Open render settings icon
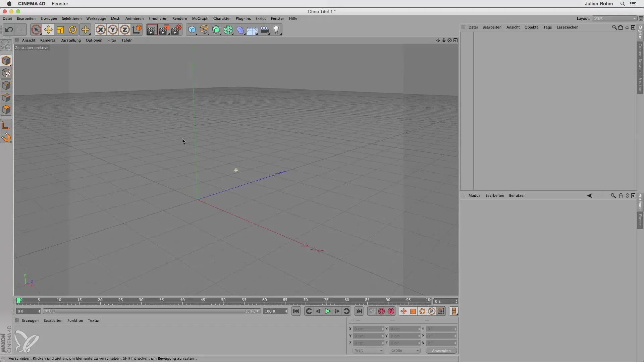 pos(176,30)
